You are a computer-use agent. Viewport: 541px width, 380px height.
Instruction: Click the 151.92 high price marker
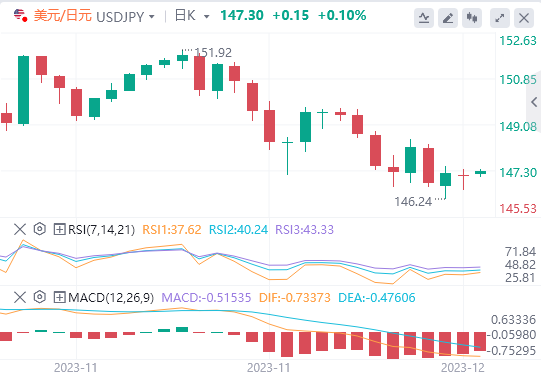click(213, 53)
